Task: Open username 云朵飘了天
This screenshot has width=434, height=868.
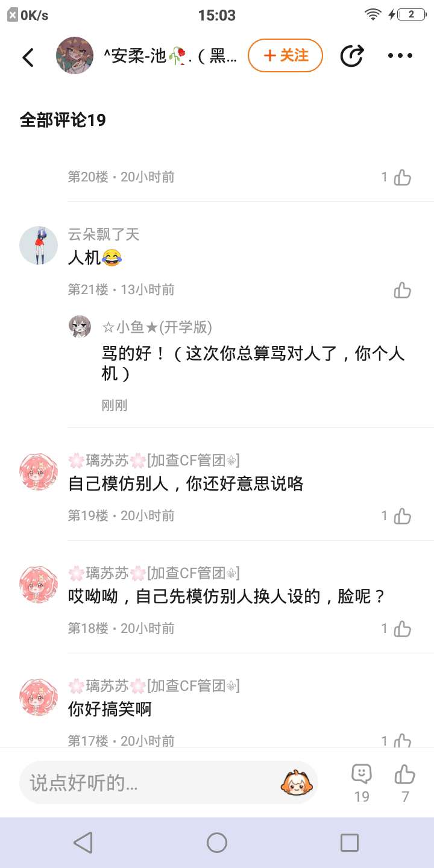Action: 104,234
